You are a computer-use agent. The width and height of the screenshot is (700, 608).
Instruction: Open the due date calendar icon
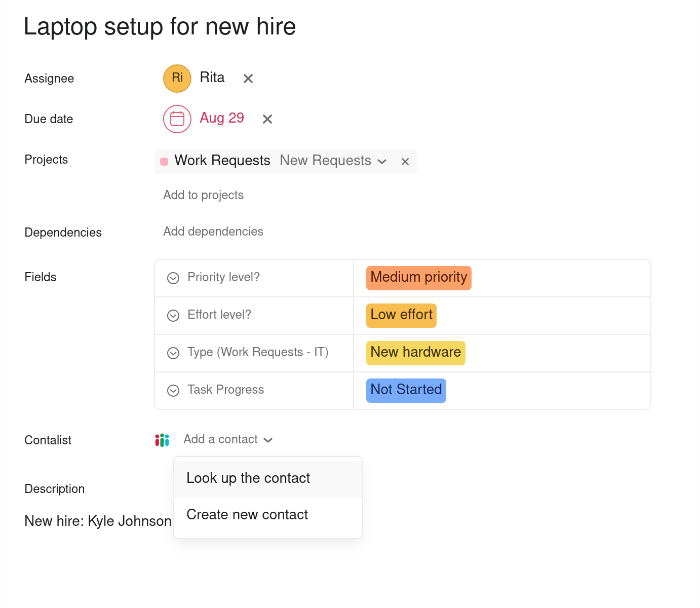[x=177, y=119]
